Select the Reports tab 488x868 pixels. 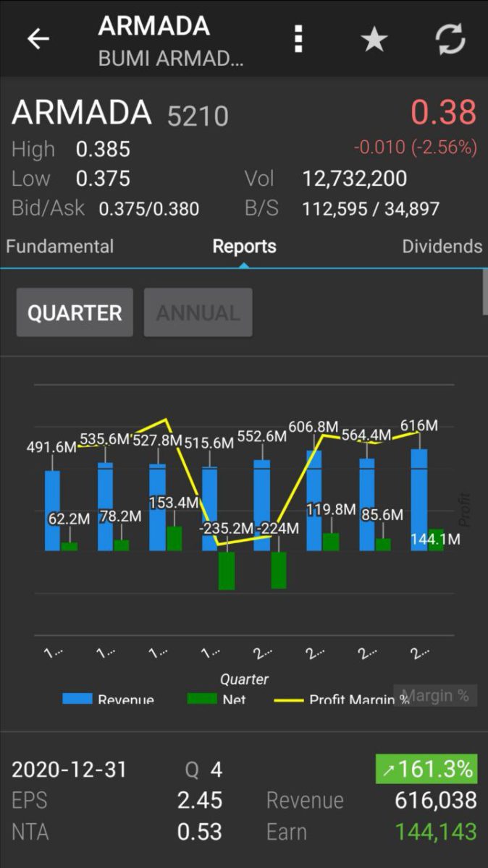point(244,246)
